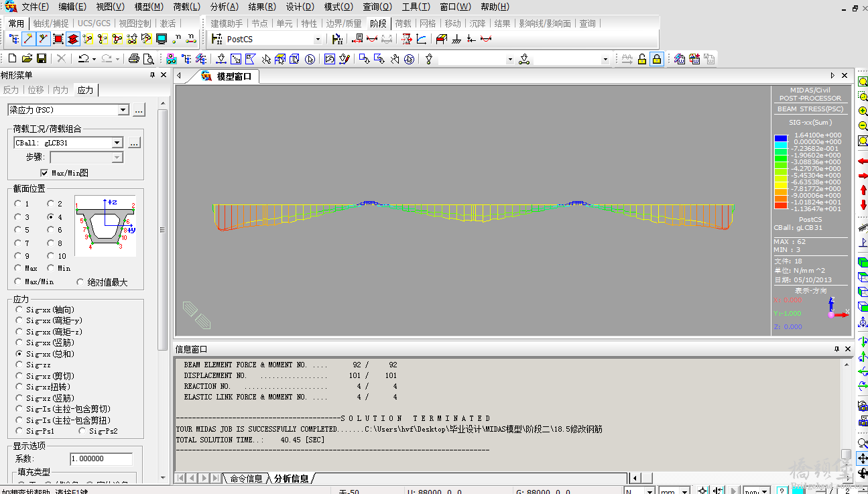868x494 pixels.
Task: Click the red square select icon
Action: tap(58, 40)
